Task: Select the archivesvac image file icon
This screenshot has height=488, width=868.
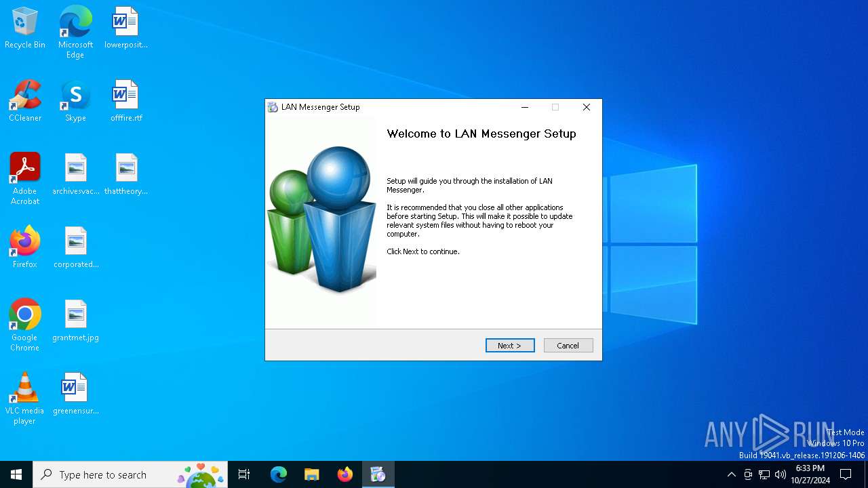Action: tap(75, 175)
